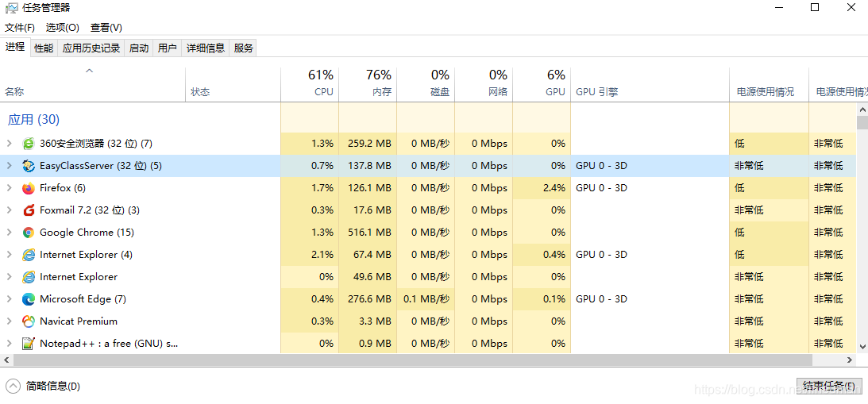
Task: Click the Navicat Premium icon
Action: click(x=29, y=321)
